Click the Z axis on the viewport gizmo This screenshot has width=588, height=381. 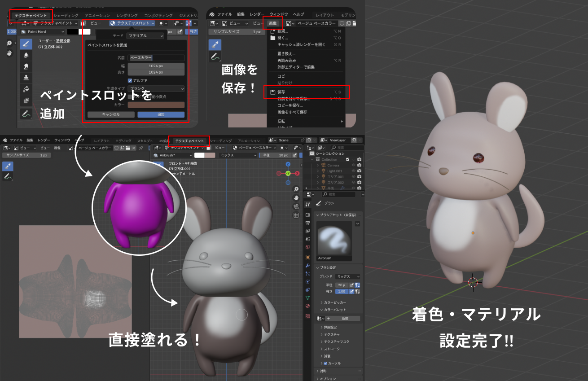click(x=288, y=164)
